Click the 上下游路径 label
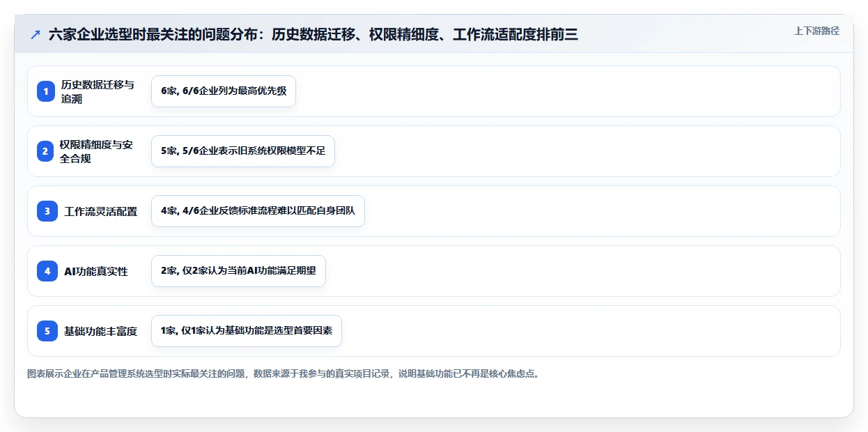 coord(816,31)
